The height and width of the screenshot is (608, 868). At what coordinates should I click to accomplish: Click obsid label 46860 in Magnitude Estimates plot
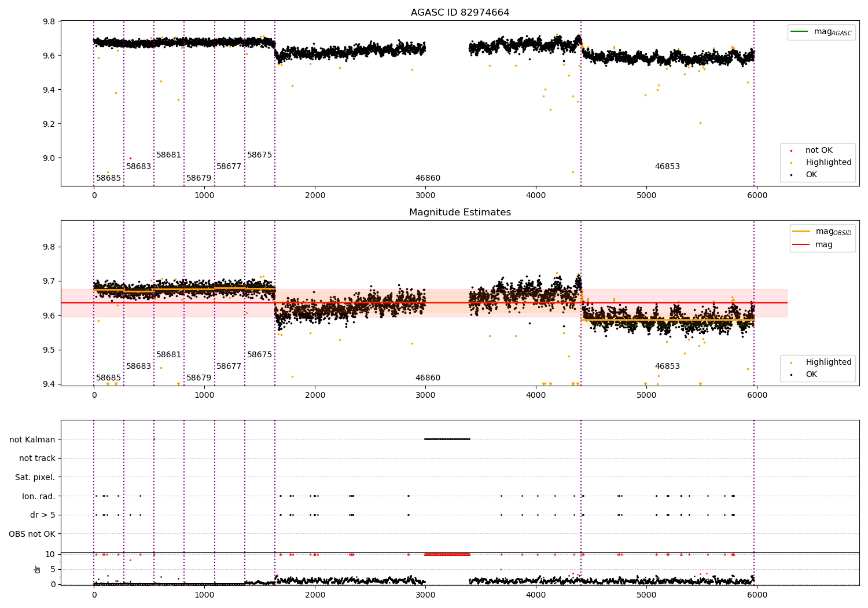click(428, 378)
